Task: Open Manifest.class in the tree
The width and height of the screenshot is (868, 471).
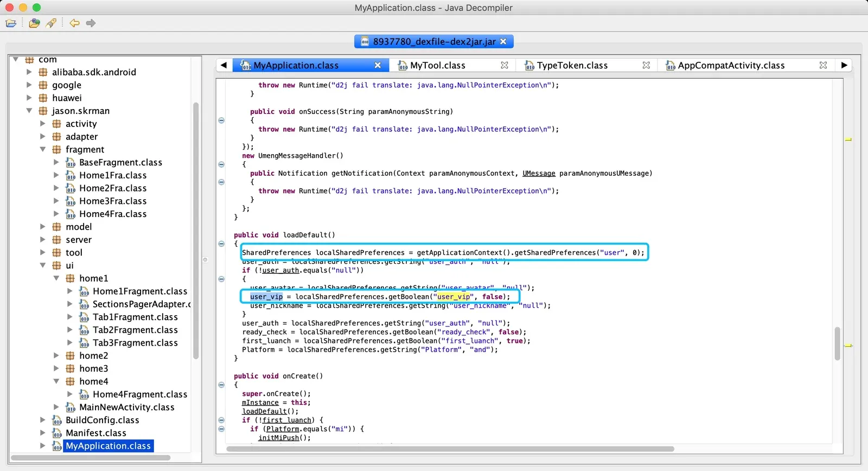Action: pos(96,433)
